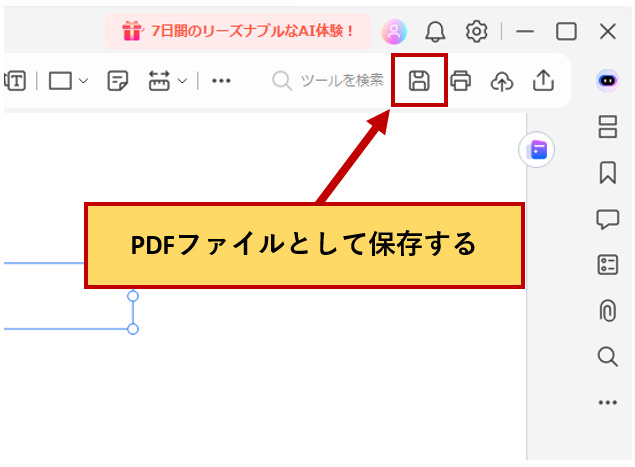Open the Comments sidebar panel
Screen dimensions: 635x467
(x=607, y=220)
